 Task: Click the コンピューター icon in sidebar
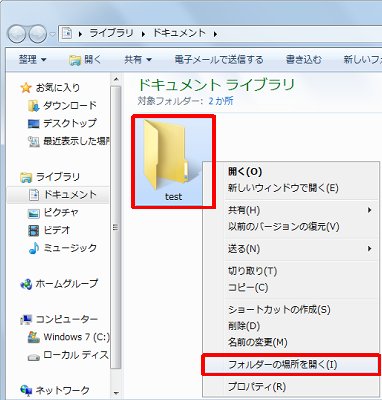[26, 320]
